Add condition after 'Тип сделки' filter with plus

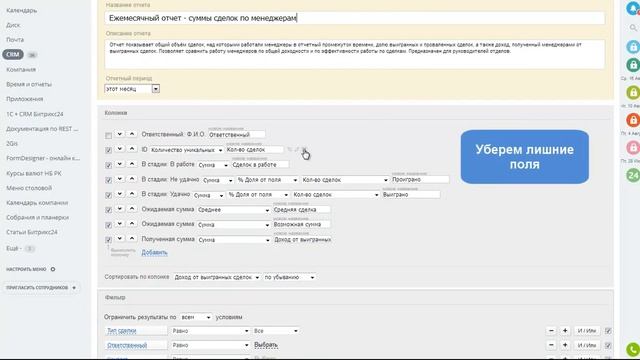565,331
